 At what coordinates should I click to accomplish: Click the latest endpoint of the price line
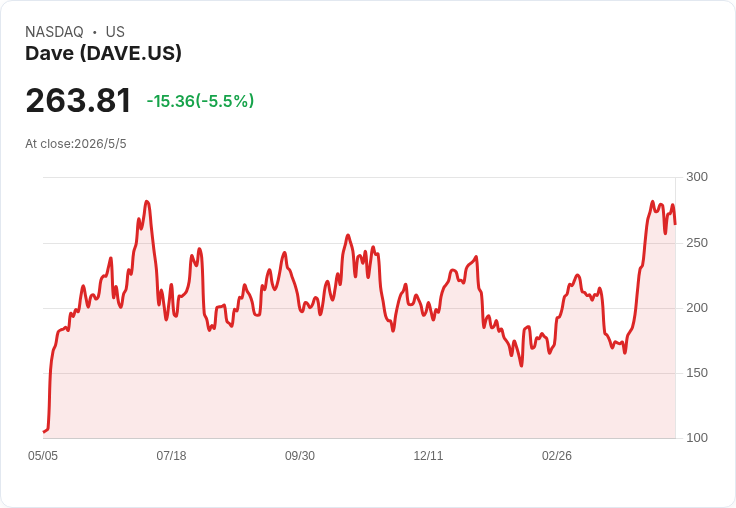pyautogui.click(x=675, y=224)
